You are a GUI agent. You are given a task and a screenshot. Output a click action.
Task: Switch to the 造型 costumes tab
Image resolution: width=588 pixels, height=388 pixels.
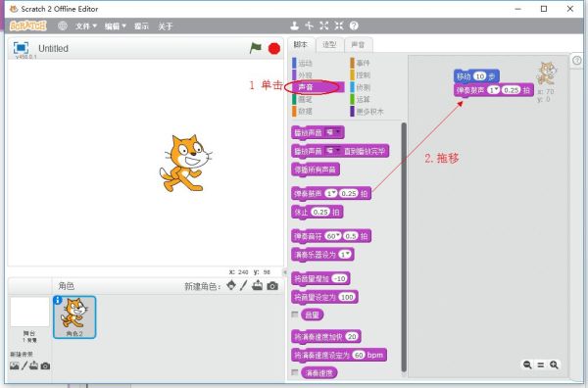click(329, 45)
